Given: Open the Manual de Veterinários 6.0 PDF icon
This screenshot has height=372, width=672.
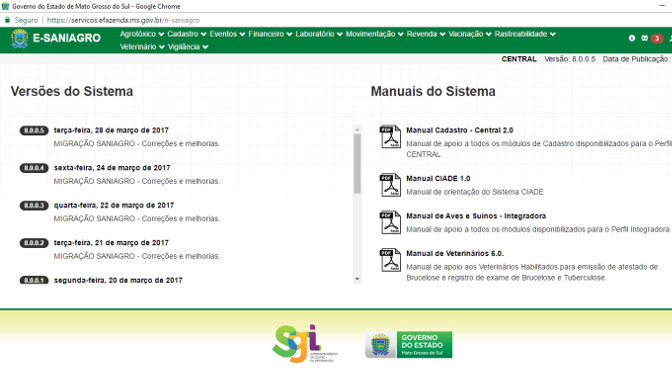Looking at the screenshot, I should 390,260.
